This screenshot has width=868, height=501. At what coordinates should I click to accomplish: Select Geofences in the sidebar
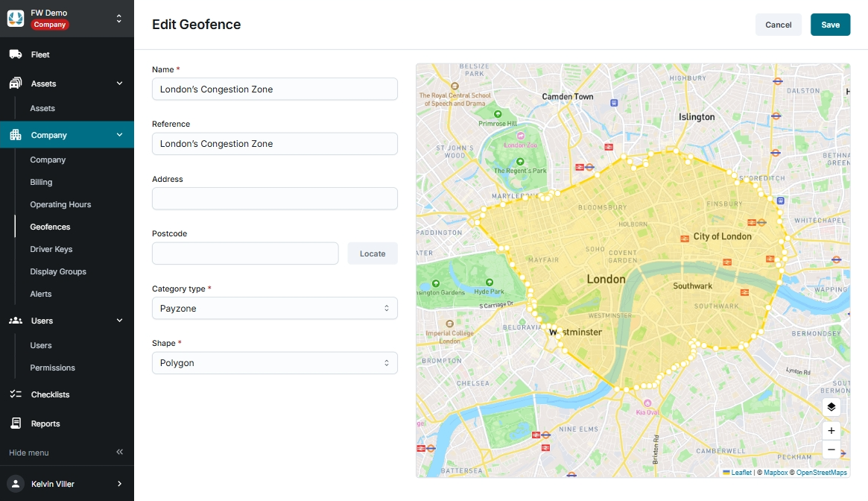coord(50,227)
